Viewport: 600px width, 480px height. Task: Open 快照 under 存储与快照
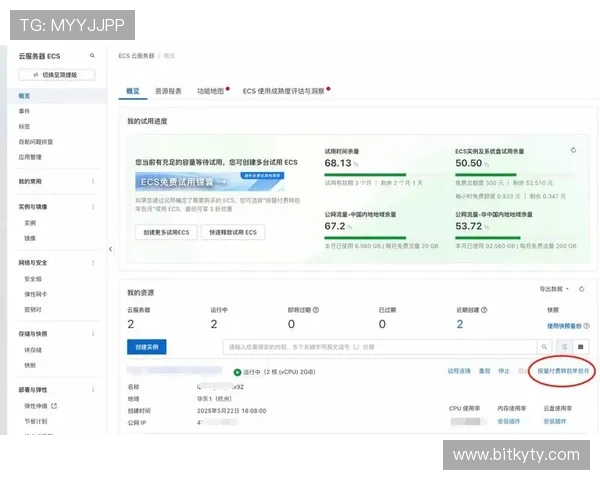pos(30,366)
